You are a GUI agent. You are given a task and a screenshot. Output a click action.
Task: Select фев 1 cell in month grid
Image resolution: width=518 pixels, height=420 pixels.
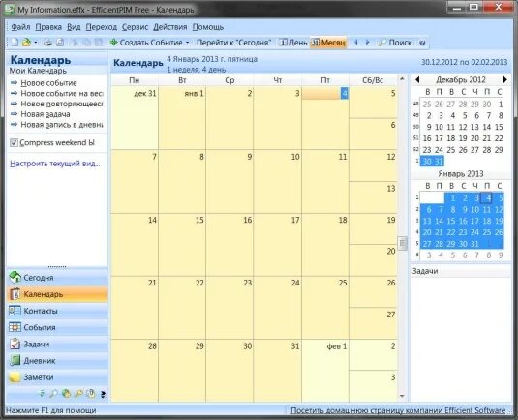coord(325,371)
